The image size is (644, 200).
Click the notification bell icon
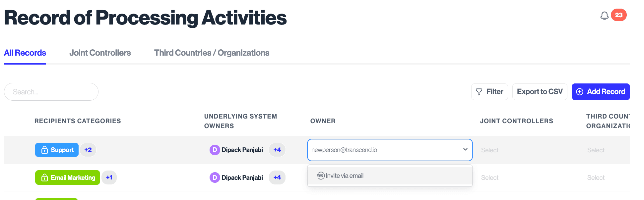604,16
